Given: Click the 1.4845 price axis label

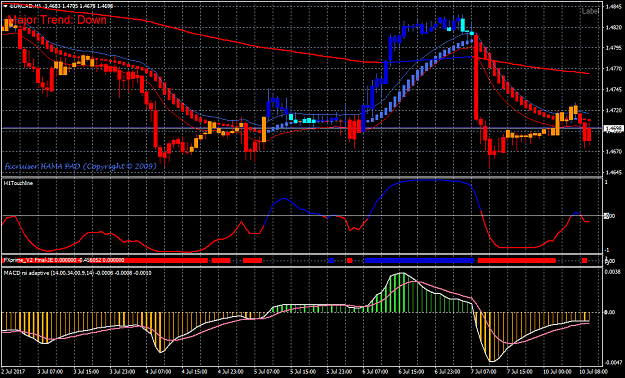Looking at the screenshot, I should (x=613, y=7).
